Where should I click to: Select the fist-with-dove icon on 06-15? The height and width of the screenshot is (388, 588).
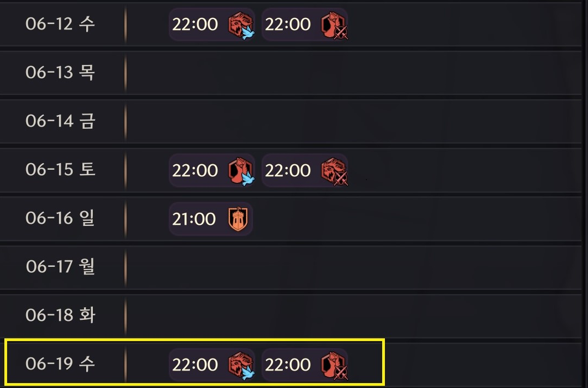(x=241, y=171)
